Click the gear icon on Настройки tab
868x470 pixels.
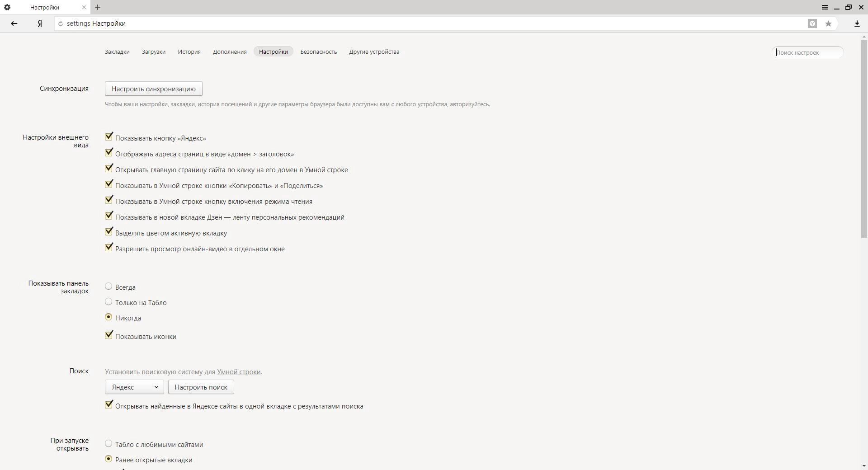pos(7,7)
